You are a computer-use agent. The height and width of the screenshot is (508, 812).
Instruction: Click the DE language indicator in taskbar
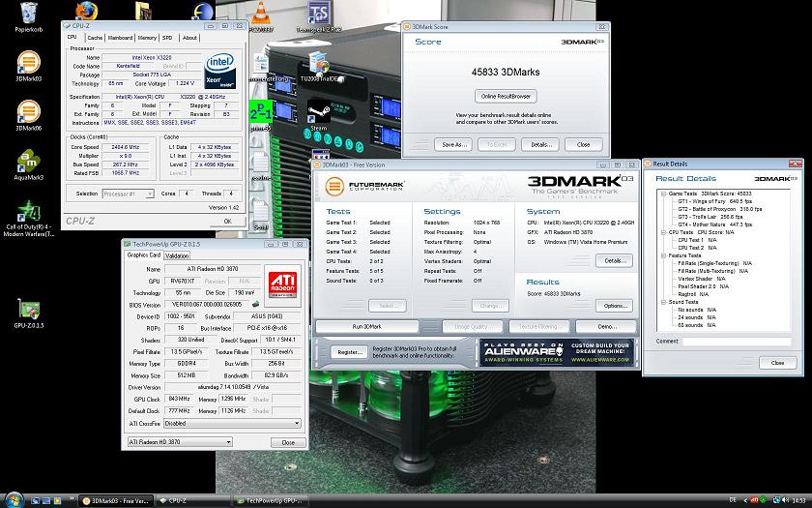pyautogui.click(x=733, y=500)
